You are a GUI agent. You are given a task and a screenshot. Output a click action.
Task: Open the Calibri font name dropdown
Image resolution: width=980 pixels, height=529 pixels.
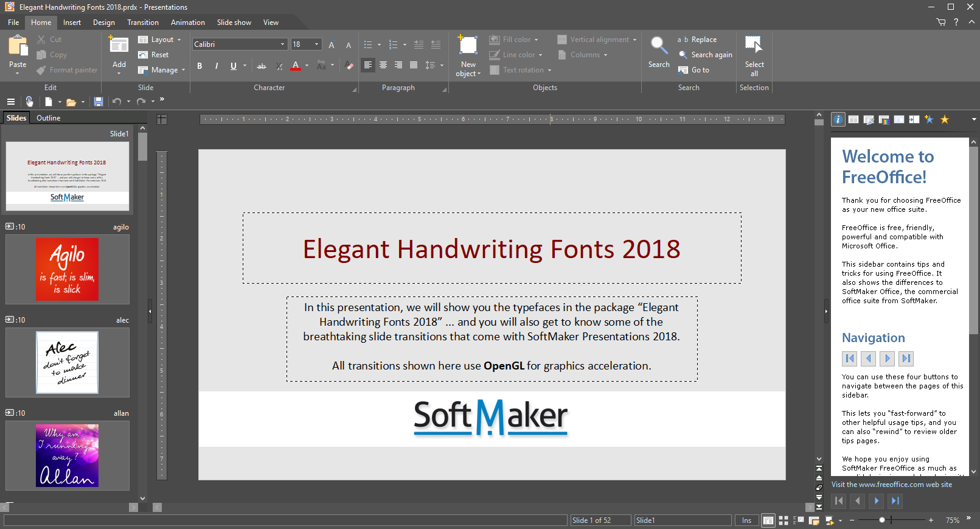pos(282,44)
